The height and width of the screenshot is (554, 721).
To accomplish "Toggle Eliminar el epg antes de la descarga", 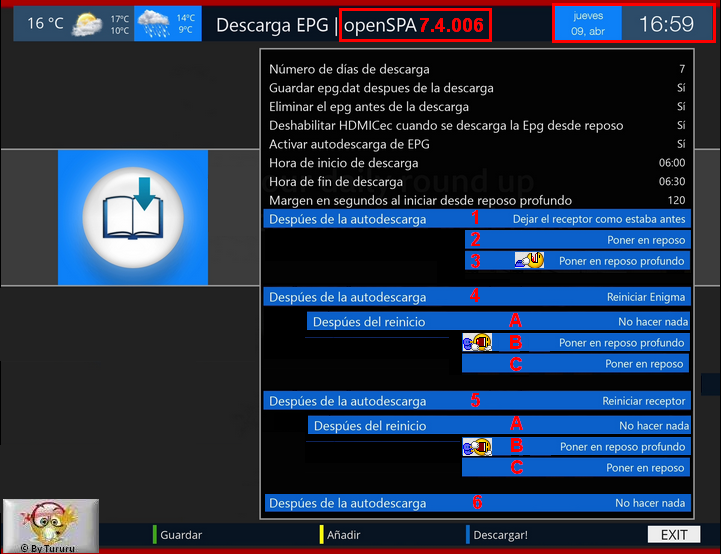I will click(477, 107).
